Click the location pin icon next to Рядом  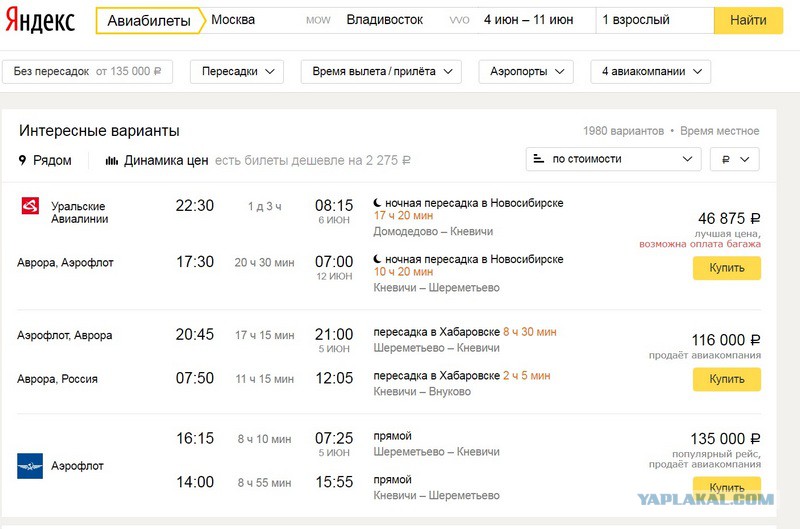click(x=22, y=160)
